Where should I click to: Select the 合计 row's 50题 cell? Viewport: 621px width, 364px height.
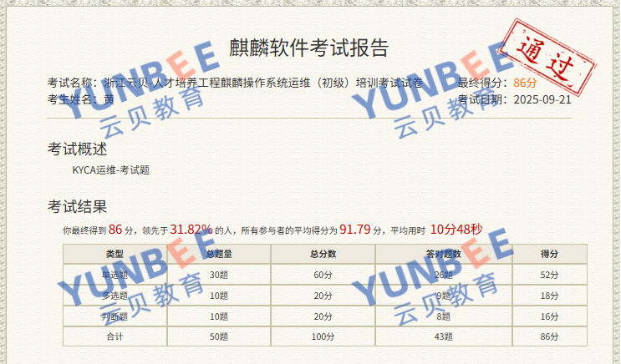point(219,337)
